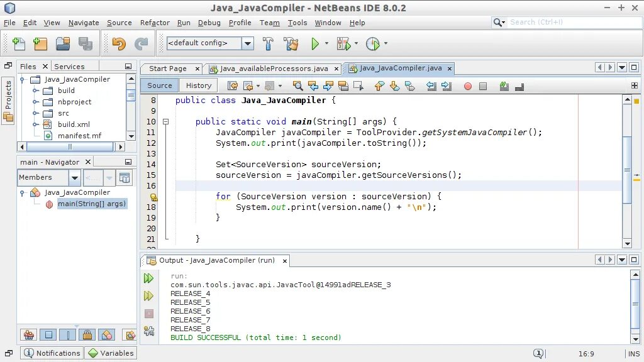This screenshot has height=362, width=644.
Task: Click the Source view button
Action: pos(159,85)
